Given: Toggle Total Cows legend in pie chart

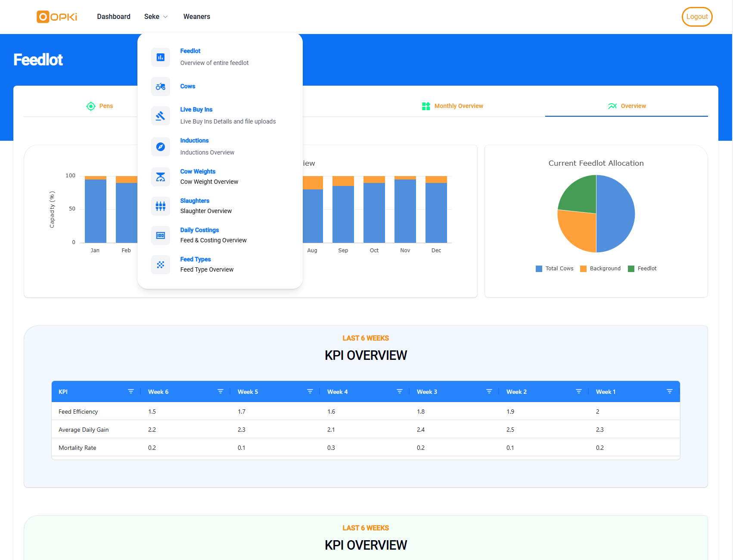Looking at the screenshot, I should tap(555, 269).
